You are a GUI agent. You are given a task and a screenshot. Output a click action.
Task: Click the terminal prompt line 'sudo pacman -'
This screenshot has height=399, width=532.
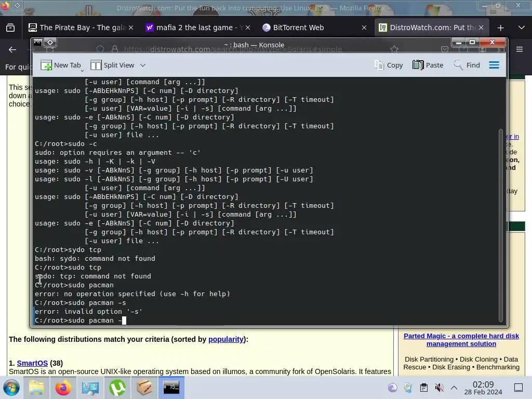[x=80, y=320]
